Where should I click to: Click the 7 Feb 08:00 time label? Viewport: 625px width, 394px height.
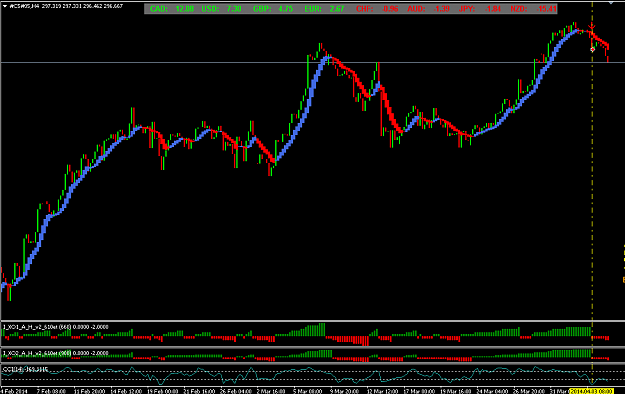pos(51,391)
